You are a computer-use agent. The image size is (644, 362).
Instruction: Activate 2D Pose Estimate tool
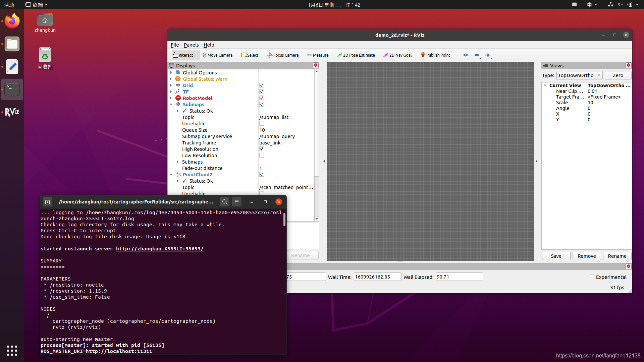(356, 55)
